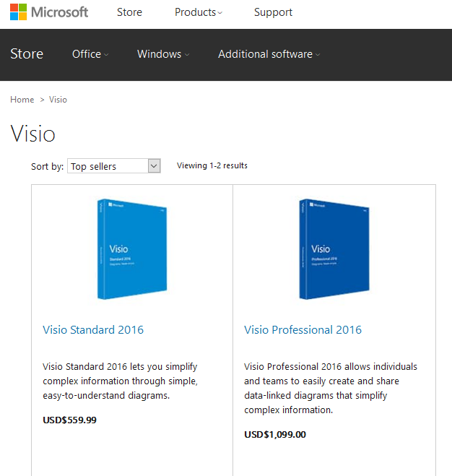Open the Sort by Top sellers dropdown

113,166
